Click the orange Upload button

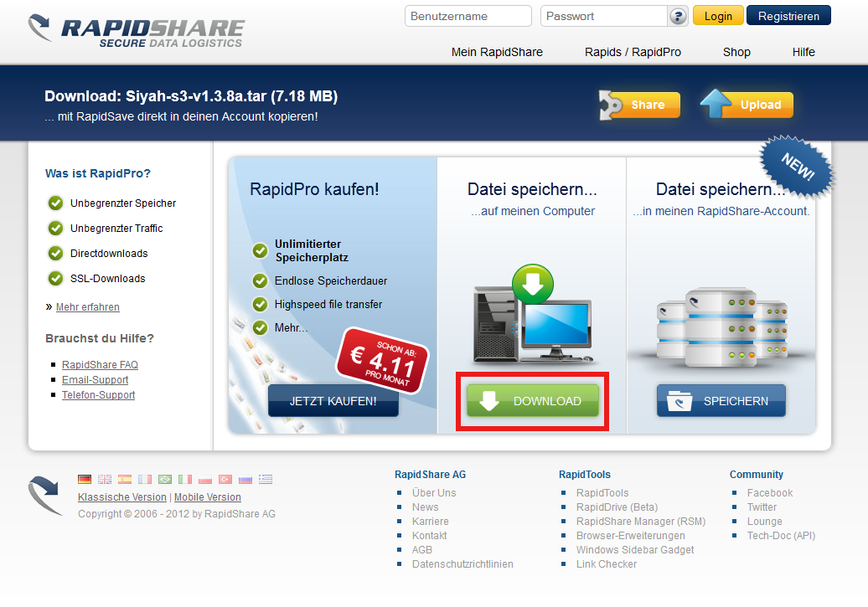pyautogui.click(x=747, y=104)
